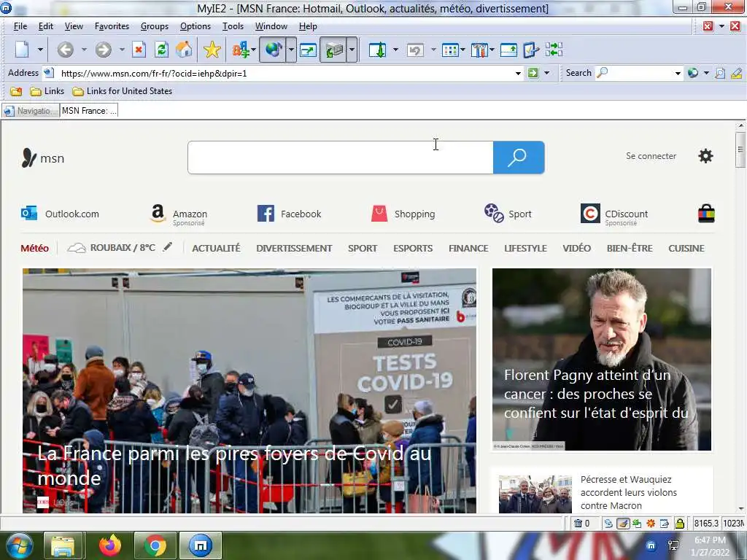
Task: Toggle the notepad pencil icon in status bar
Action: pyautogui.click(x=665, y=524)
